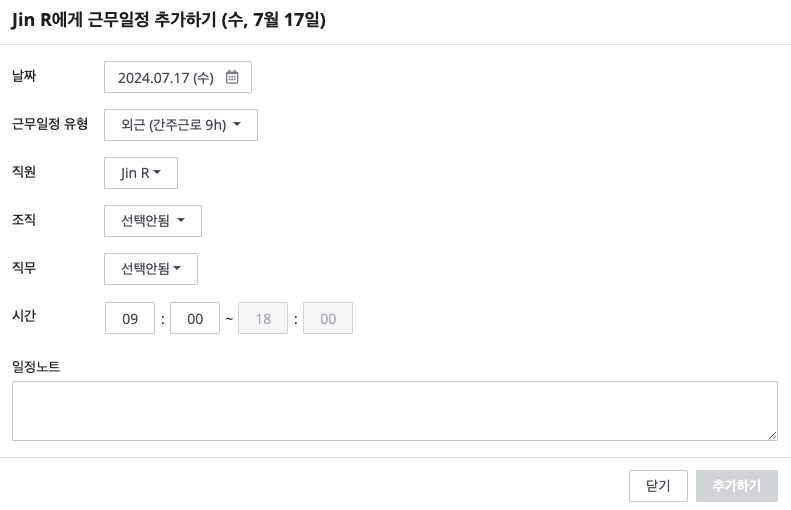Click the 직무 label

coord(24,267)
